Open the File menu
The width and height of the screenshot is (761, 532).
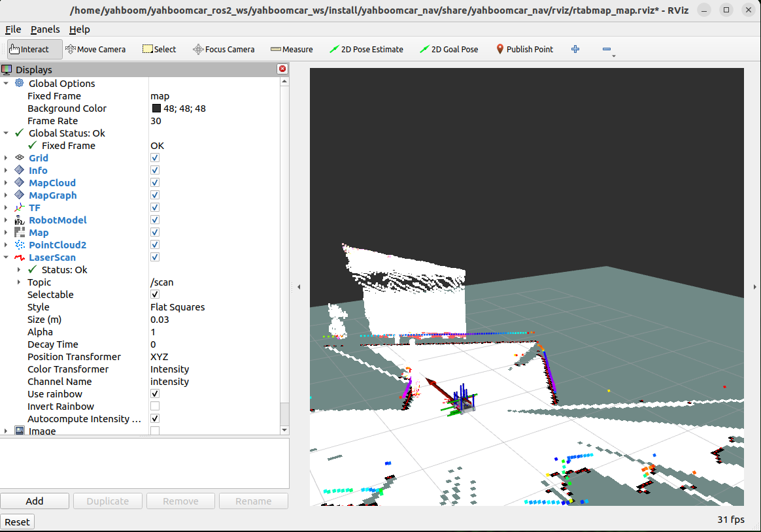[x=13, y=29]
